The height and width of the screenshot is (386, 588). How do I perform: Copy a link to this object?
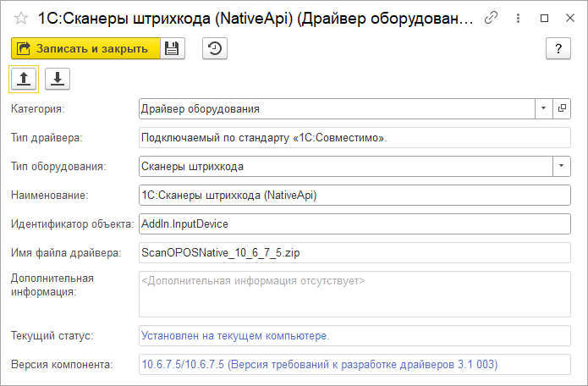click(x=491, y=18)
